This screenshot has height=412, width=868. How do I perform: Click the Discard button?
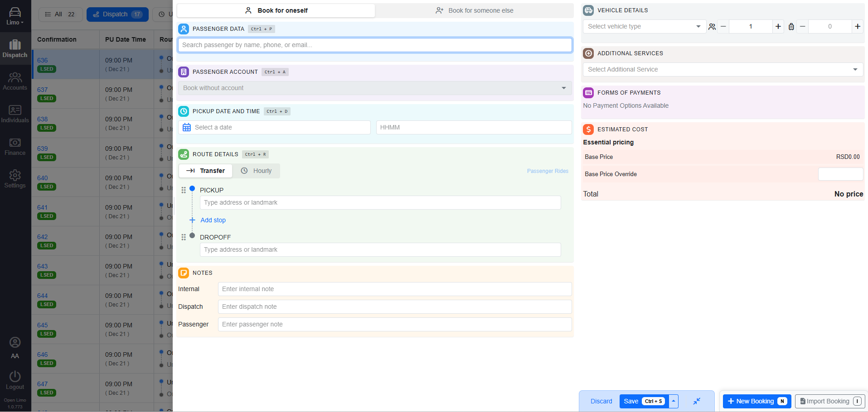tap(601, 401)
